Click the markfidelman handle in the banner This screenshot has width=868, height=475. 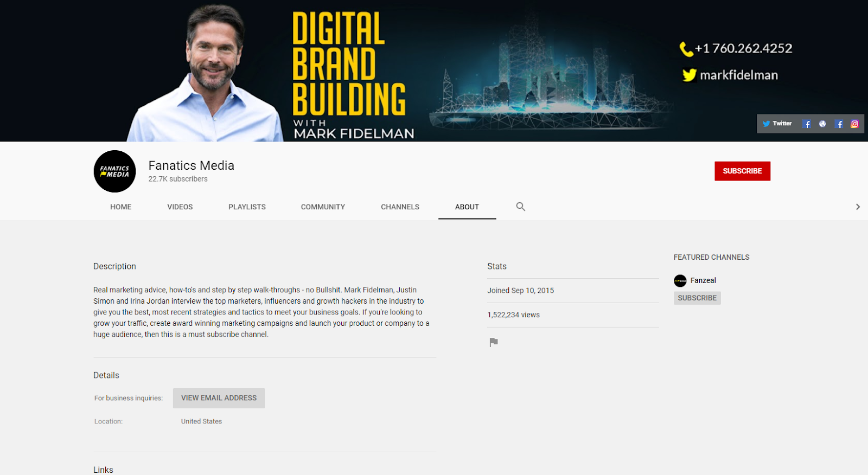(x=739, y=75)
